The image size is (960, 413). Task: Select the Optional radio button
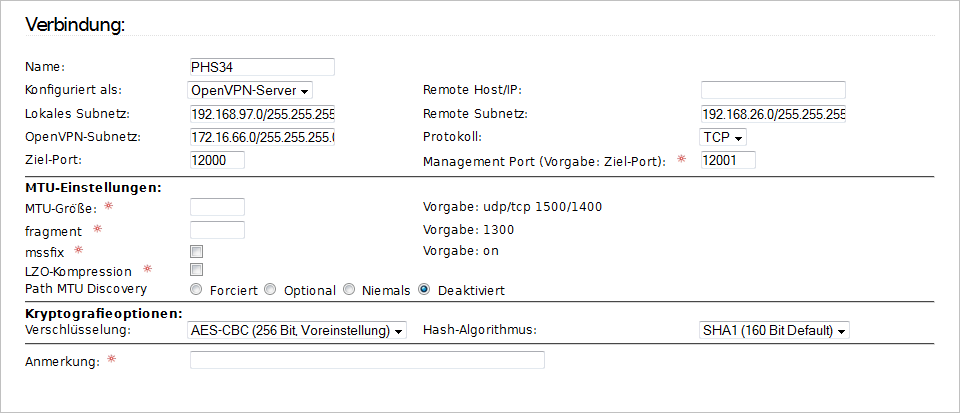pyautogui.click(x=270, y=290)
